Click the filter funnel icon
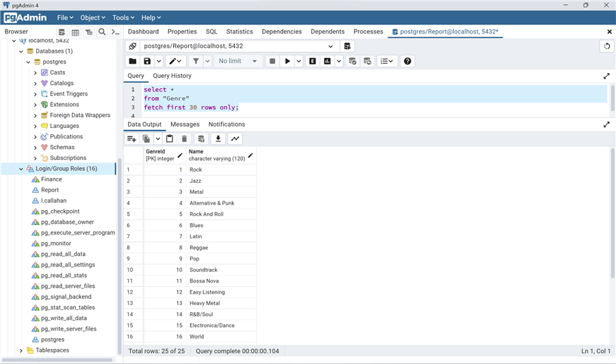 [196, 61]
